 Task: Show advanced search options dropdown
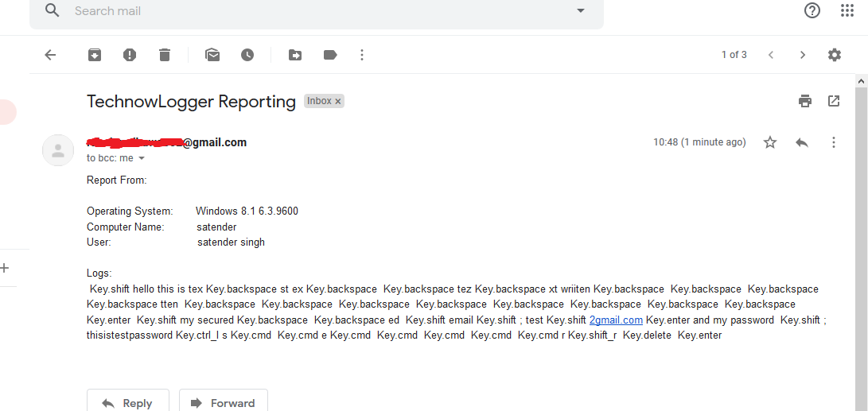[x=581, y=10]
